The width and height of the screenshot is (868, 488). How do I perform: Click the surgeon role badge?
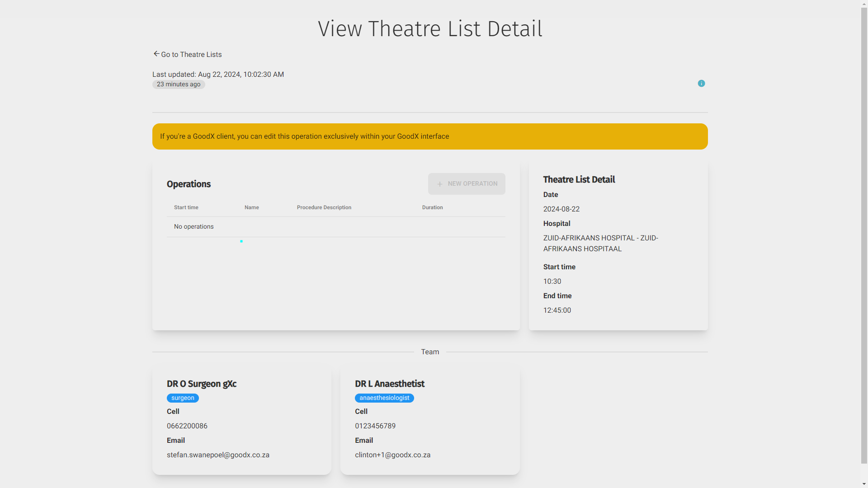[x=183, y=398]
